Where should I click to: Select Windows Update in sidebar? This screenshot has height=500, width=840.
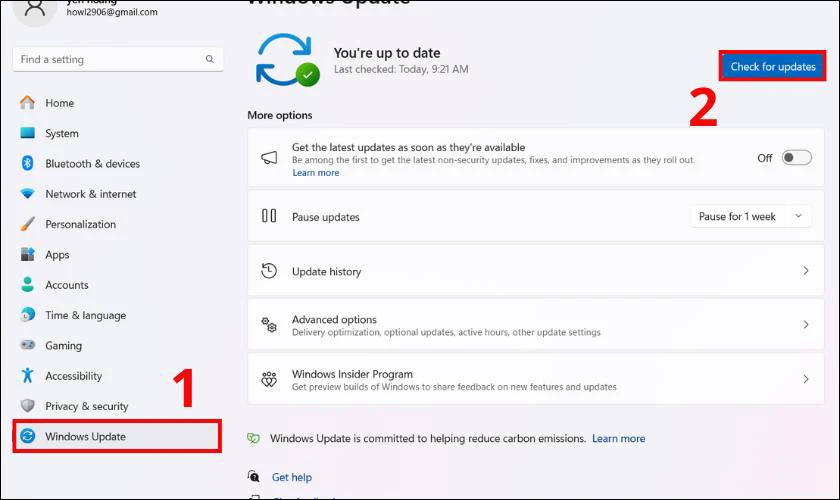pos(117,436)
